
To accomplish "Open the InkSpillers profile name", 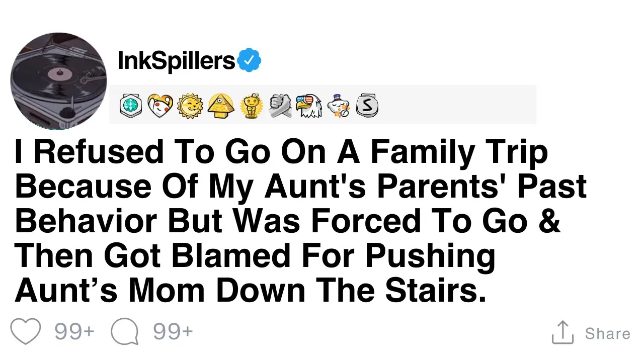I will (x=176, y=61).
